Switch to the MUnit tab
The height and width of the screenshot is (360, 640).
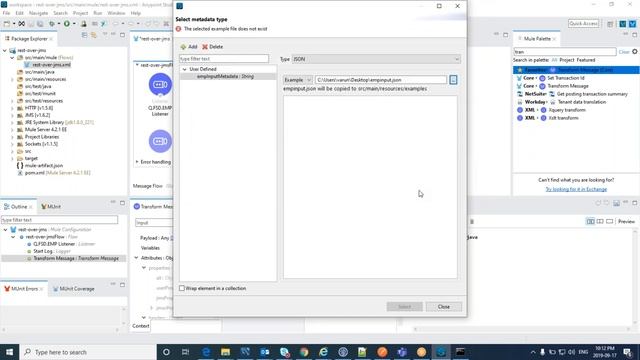click(51, 207)
